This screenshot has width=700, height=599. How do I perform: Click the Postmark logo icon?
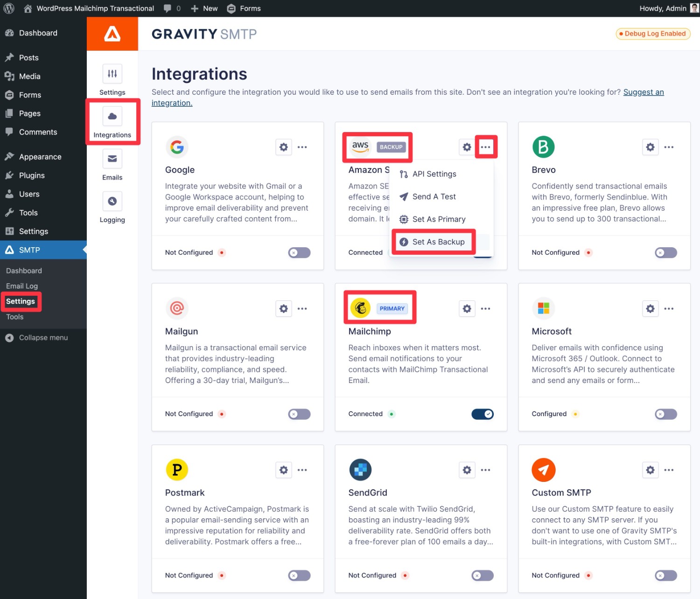pyautogui.click(x=177, y=470)
